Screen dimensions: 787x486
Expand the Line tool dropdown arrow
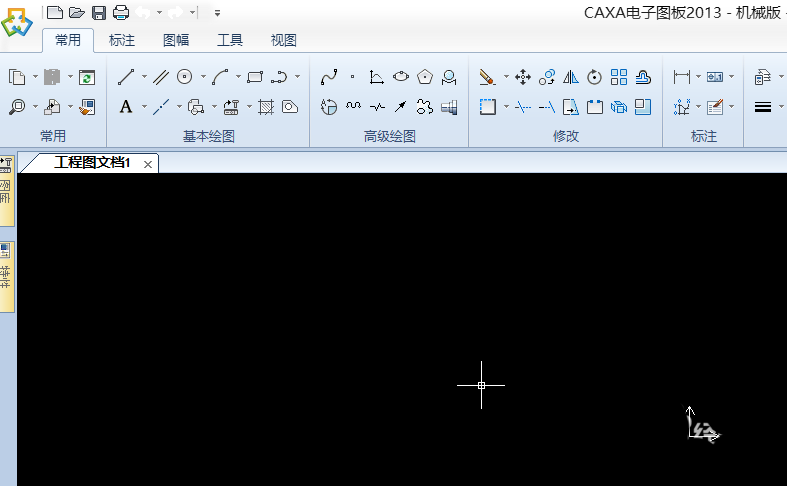(x=144, y=77)
